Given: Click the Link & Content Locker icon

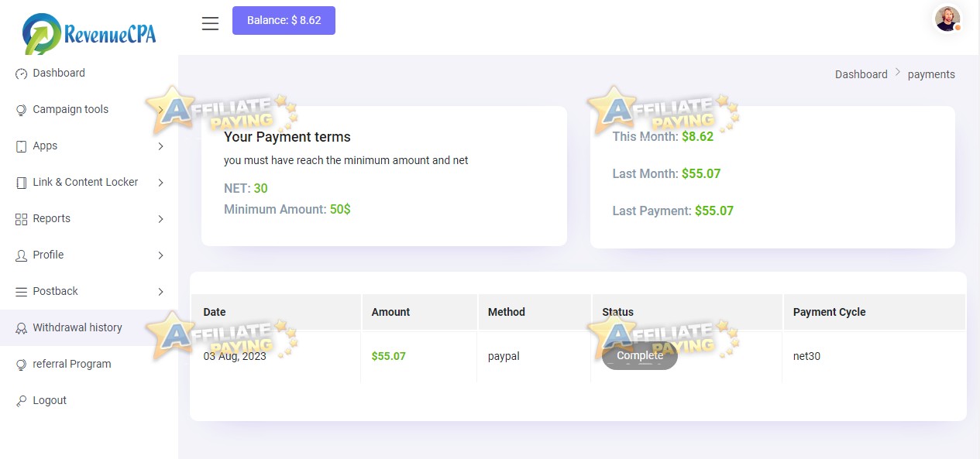Looking at the screenshot, I should [x=21, y=183].
